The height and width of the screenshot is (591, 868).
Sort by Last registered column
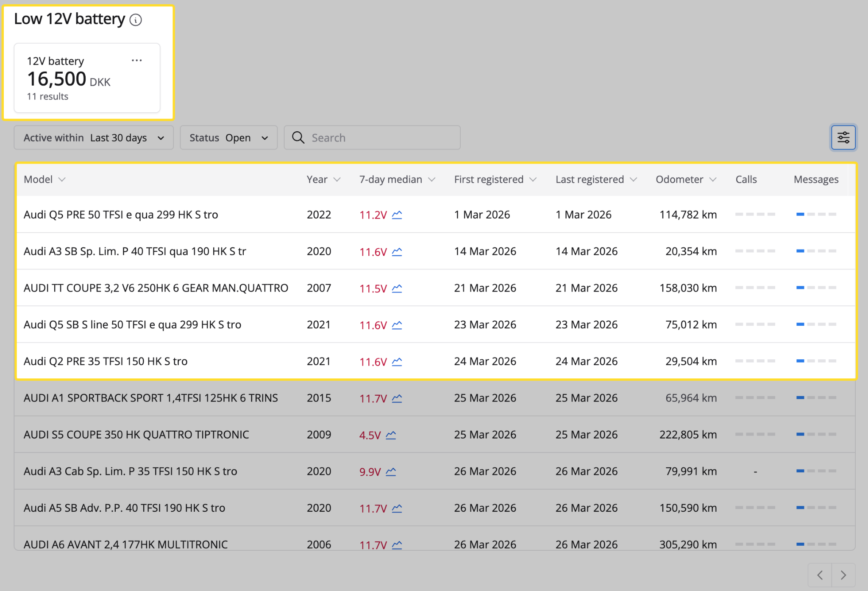click(596, 179)
